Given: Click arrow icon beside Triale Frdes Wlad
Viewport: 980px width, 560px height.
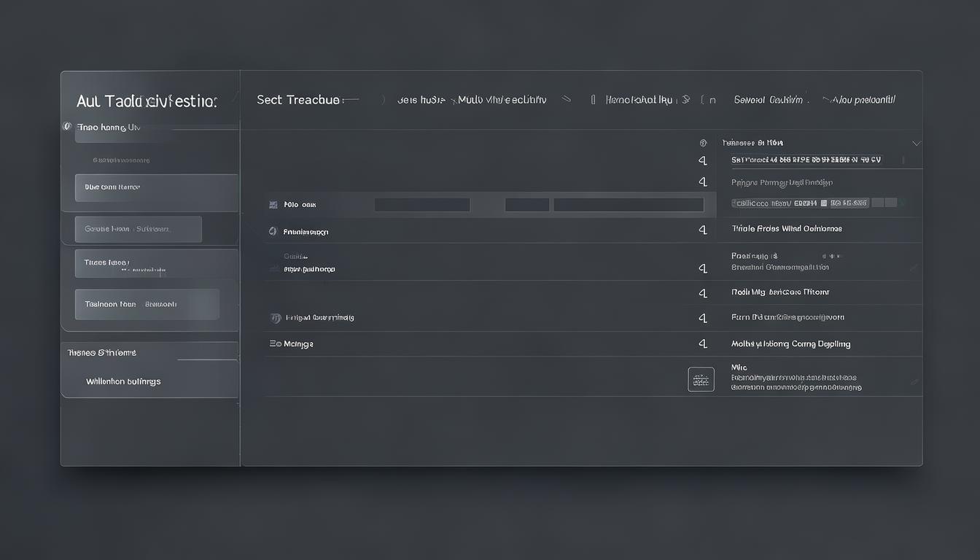Looking at the screenshot, I should [x=702, y=230].
